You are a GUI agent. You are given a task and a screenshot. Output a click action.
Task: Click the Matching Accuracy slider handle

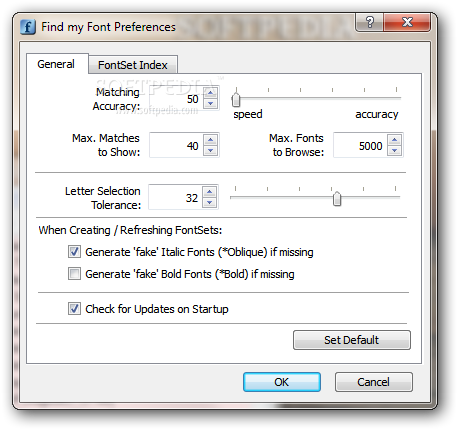tap(236, 100)
